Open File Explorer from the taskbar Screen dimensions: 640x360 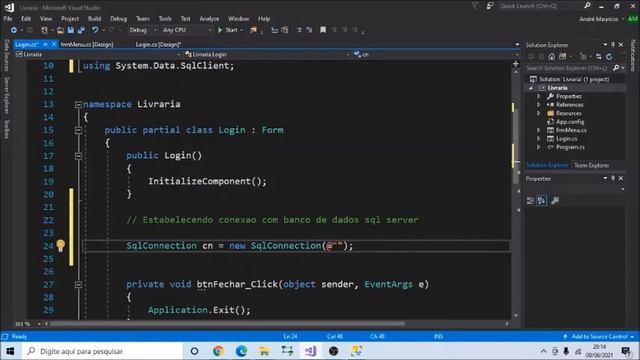[264, 351]
